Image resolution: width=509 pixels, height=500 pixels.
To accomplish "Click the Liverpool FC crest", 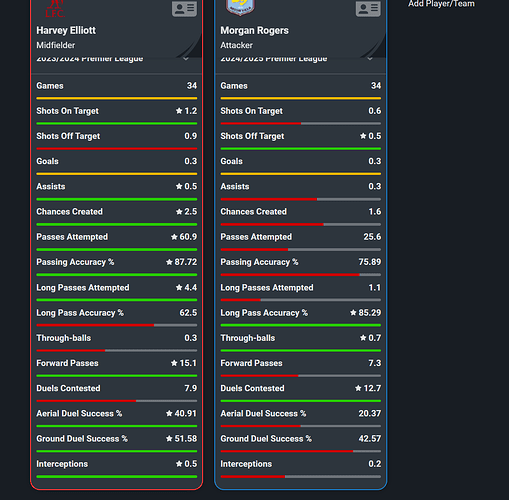I will [55, 9].
